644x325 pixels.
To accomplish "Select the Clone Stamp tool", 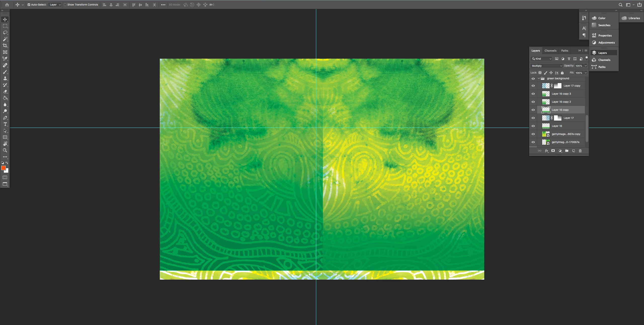I will (x=5, y=78).
